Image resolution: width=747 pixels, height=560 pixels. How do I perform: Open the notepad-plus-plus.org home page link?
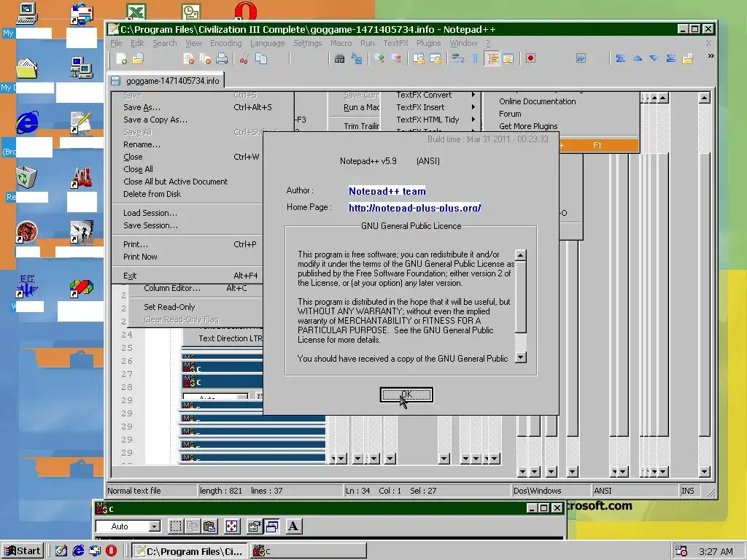tap(414, 208)
